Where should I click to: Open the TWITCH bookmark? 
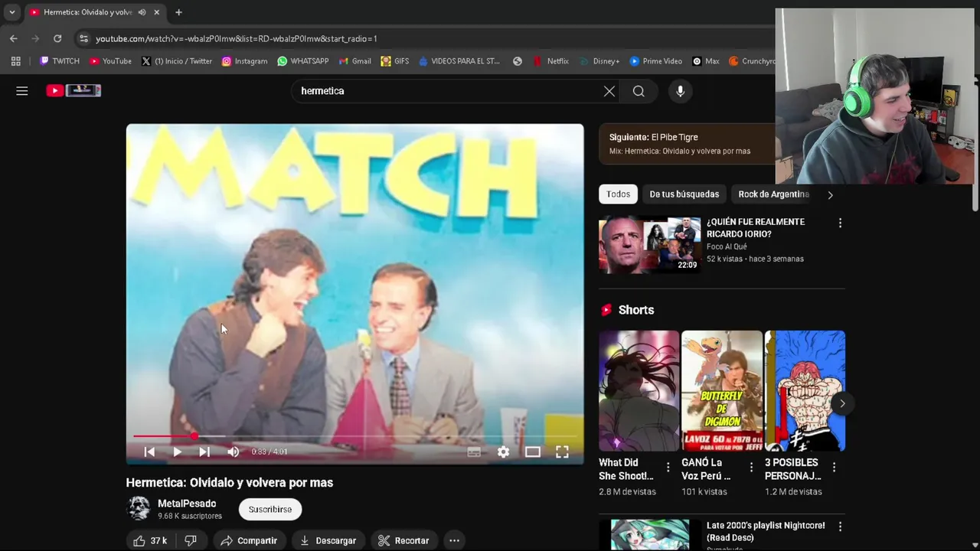59,61
